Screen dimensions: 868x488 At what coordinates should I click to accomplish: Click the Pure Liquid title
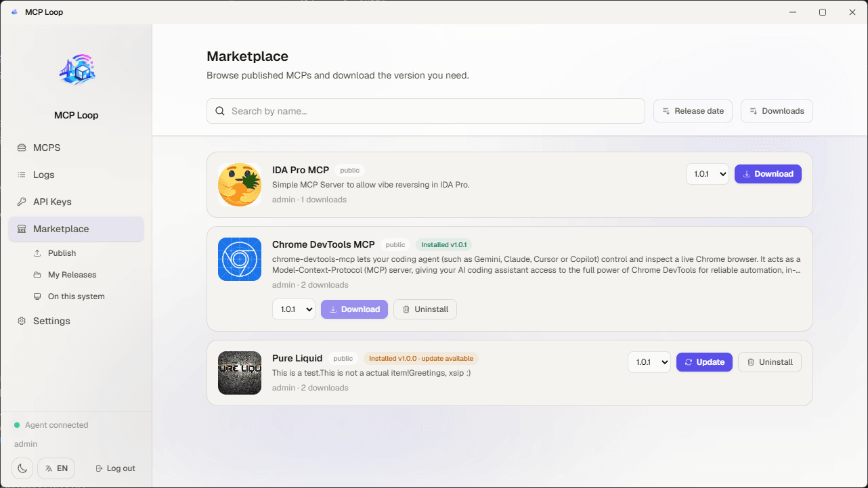coord(297,358)
